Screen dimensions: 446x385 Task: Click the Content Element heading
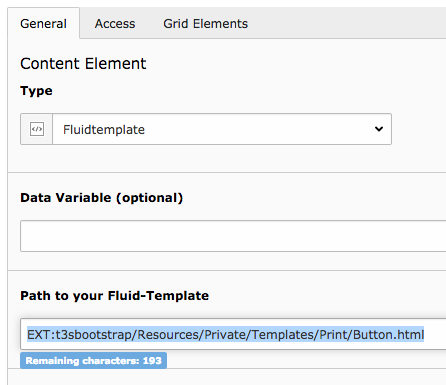(83, 64)
